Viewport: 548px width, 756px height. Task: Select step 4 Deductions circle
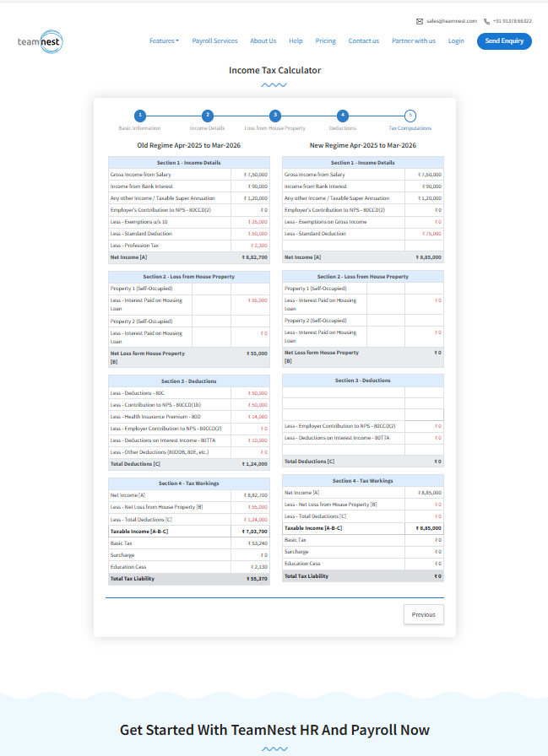pos(342,116)
